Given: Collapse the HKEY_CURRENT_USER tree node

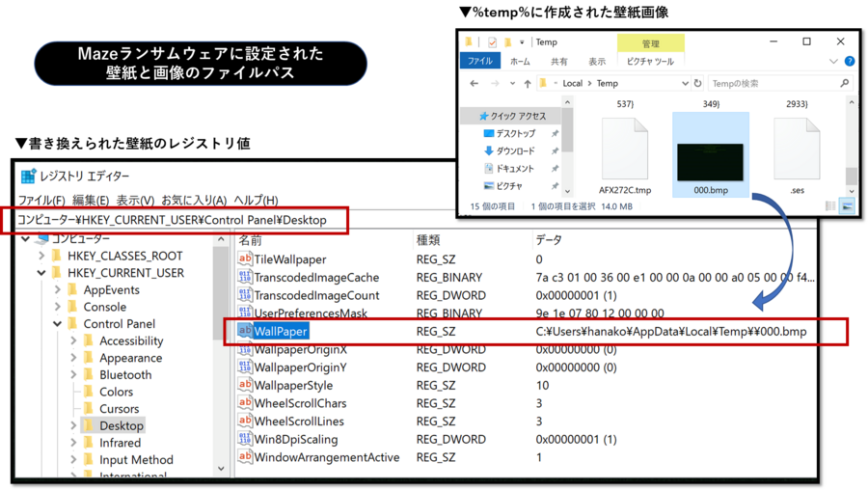Looking at the screenshot, I should 41,273.
